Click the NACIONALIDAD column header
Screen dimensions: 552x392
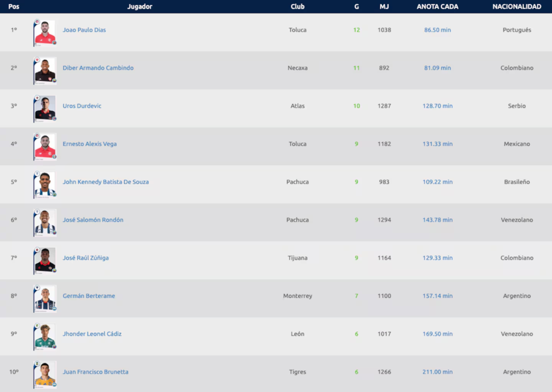(x=516, y=6)
